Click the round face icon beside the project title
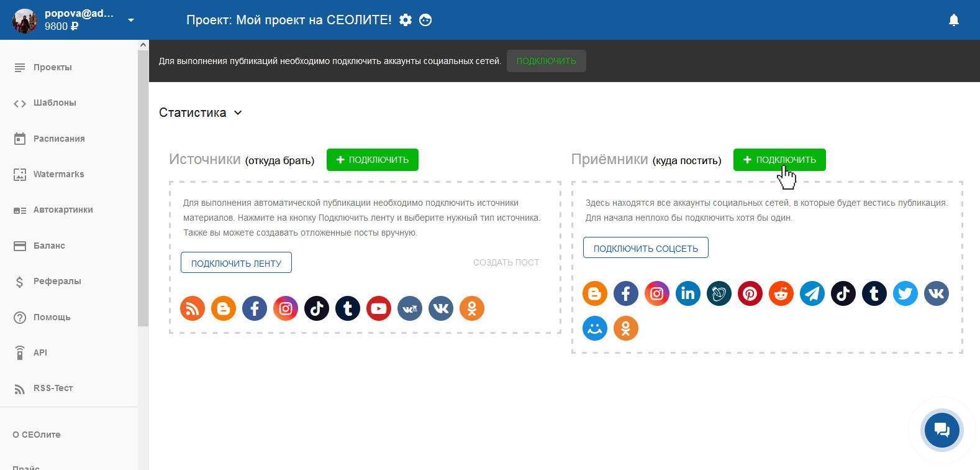This screenshot has width=980, height=470. click(425, 20)
